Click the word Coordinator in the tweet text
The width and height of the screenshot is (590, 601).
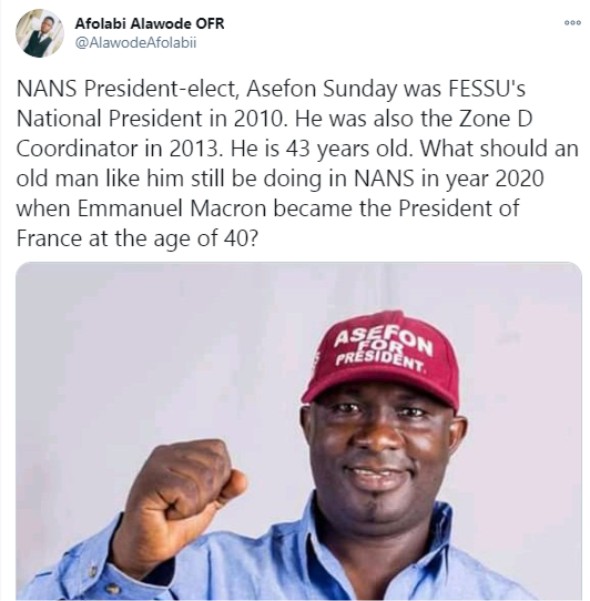[77, 149]
